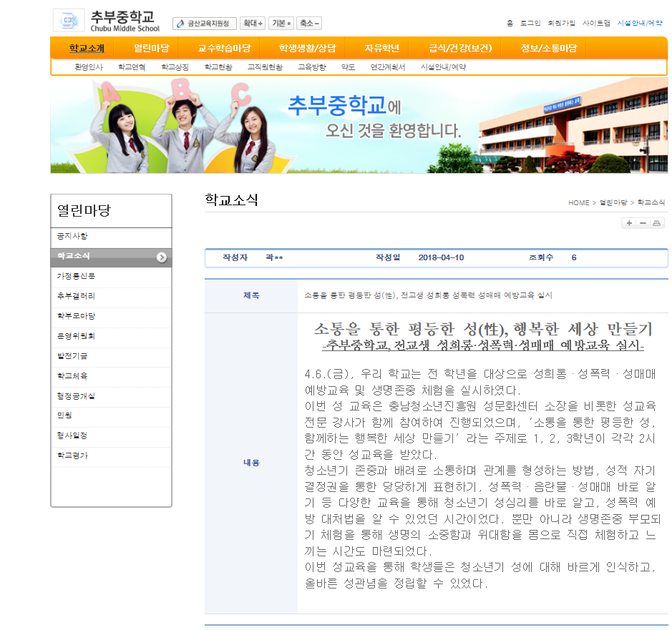This screenshot has height=630, width=672.
Task: Open the 학교소개 main menu
Action: [x=87, y=49]
